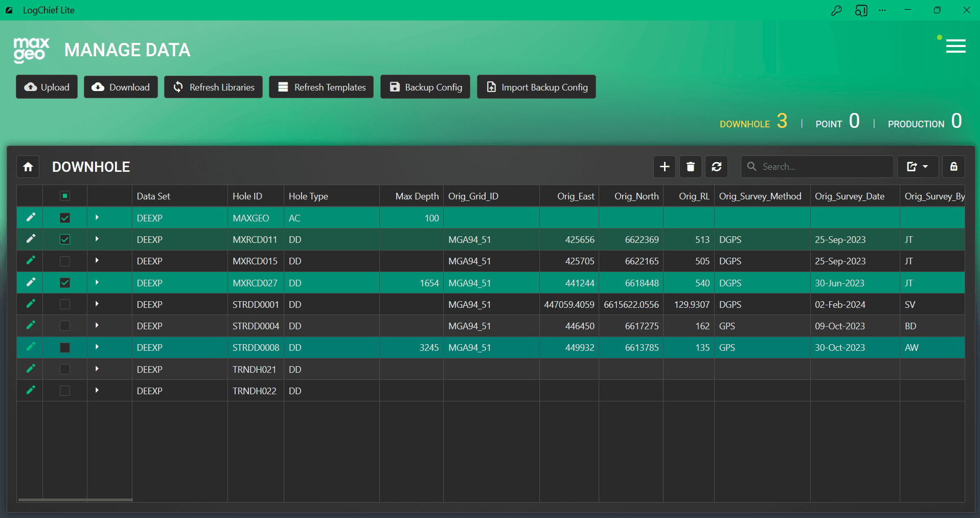Expand the STRDD0001 row details
Image resolution: width=980 pixels, height=518 pixels.
click(97, 304)
